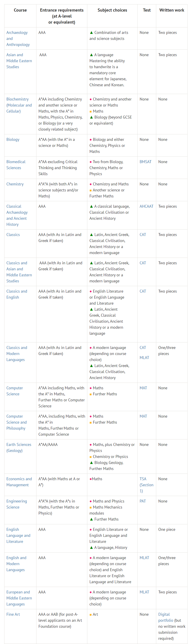The width and height of the screenshot is (192, 644).
Task: Click the CAT link in Classics and English row
Action: (x=143, y=291)
